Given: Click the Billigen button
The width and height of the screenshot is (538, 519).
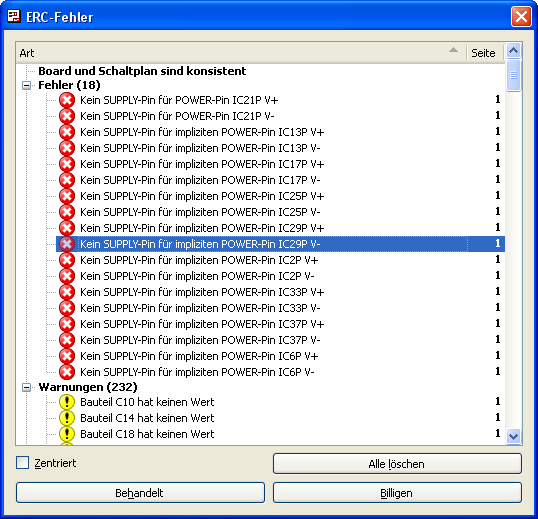Looking at the screenshot, I should point(397,493).
